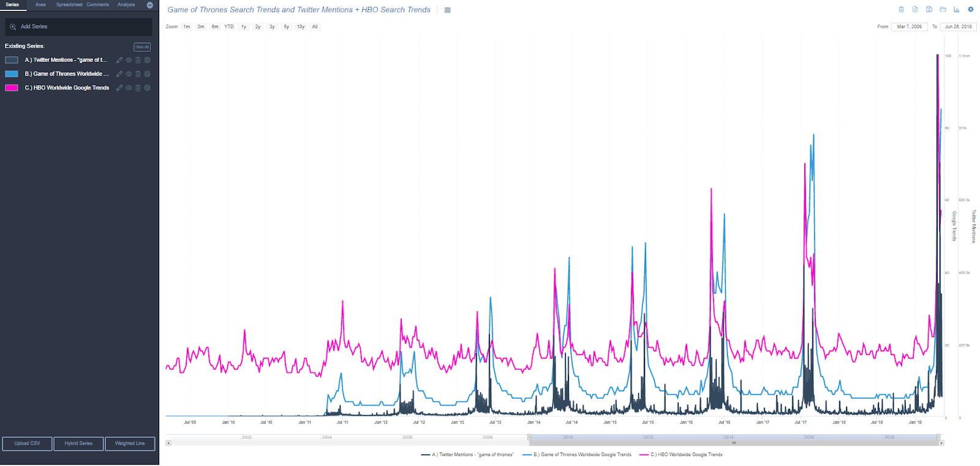Open blue swatch for Game of Thrones series
This screenshot has height=466, width=980.
12,74
